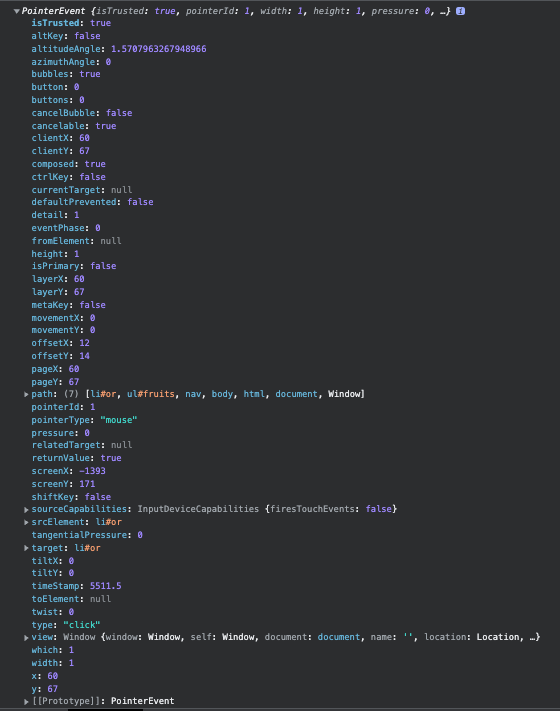Expand the sourceCapabilities entry triangle
Screen dimensions: 560x711
[x=26, y=510]
